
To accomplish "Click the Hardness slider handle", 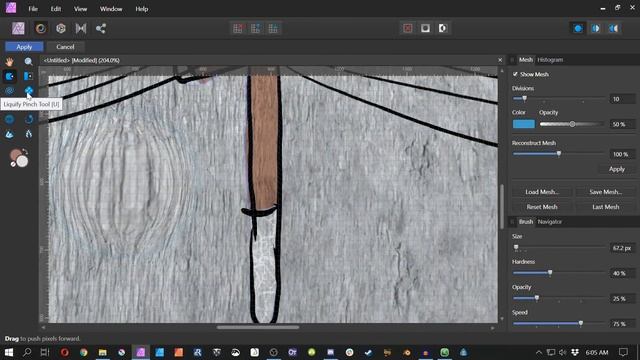I will coord(550,273).
